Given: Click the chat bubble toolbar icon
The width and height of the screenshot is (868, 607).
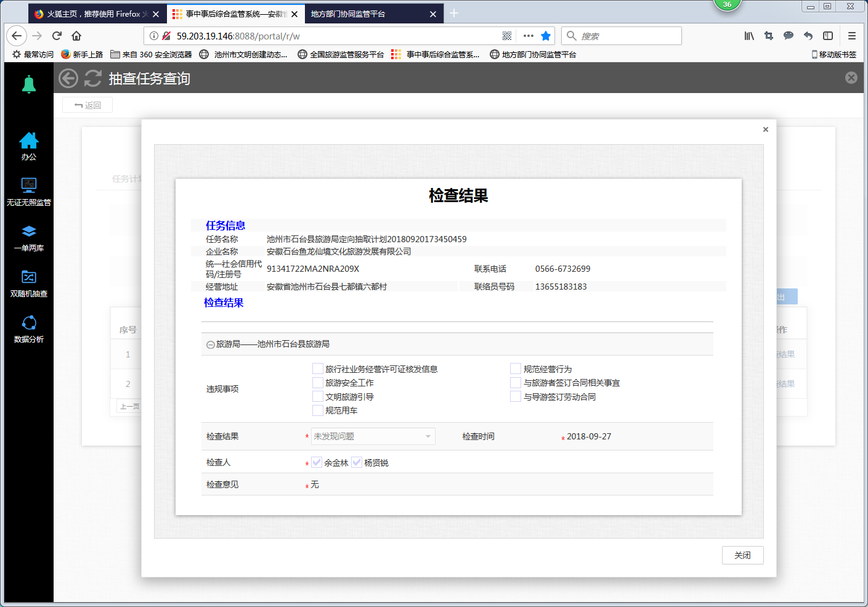Looking at the screenshot, I should tap(789, 36).
